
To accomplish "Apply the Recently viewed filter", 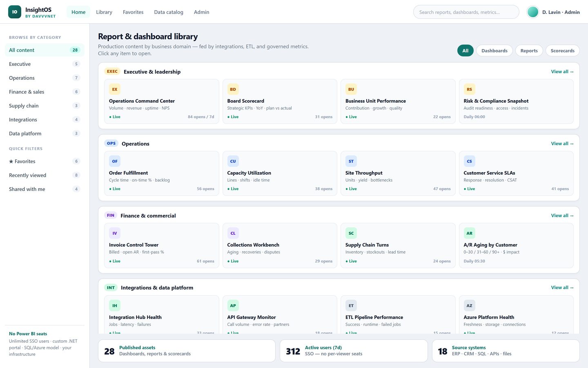I will (x=45, y=175).
